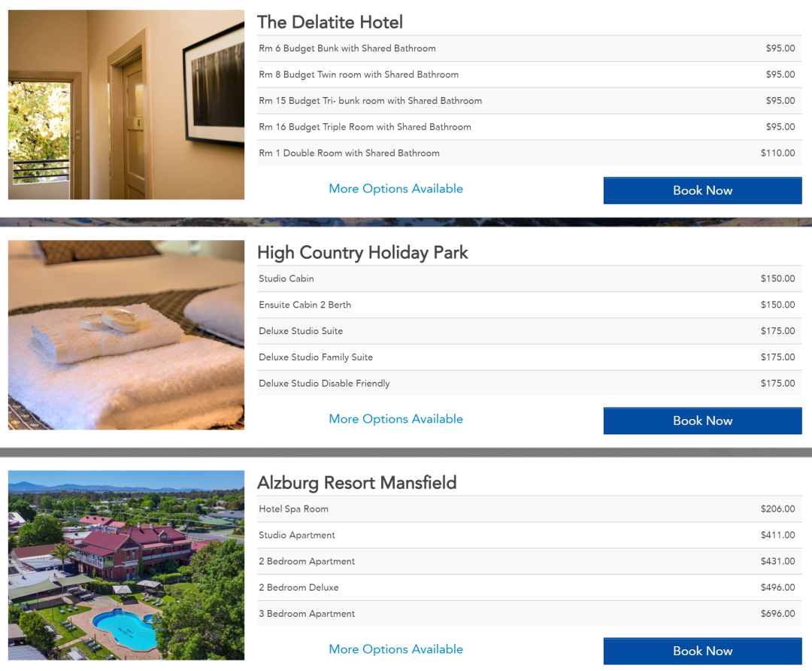The height and width of the screenshot is (671, 812).
Task: Choose the 3 Bedroom Apartment row
Action: [529, 614]
